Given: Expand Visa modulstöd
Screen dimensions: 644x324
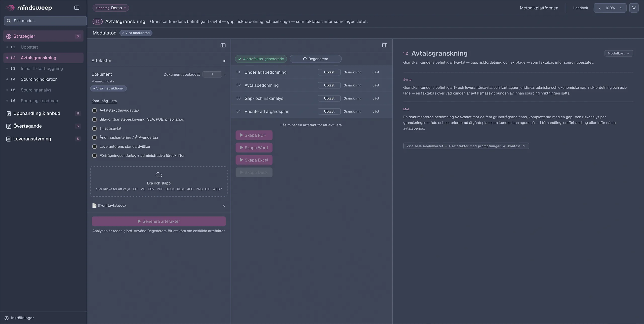Looking at the screenshot, I should point(136,33).
